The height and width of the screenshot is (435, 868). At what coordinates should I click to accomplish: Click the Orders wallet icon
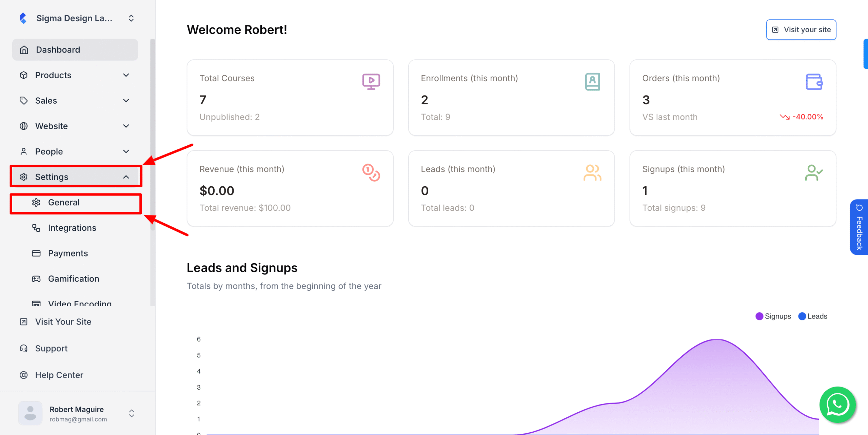tap(814, 82)
